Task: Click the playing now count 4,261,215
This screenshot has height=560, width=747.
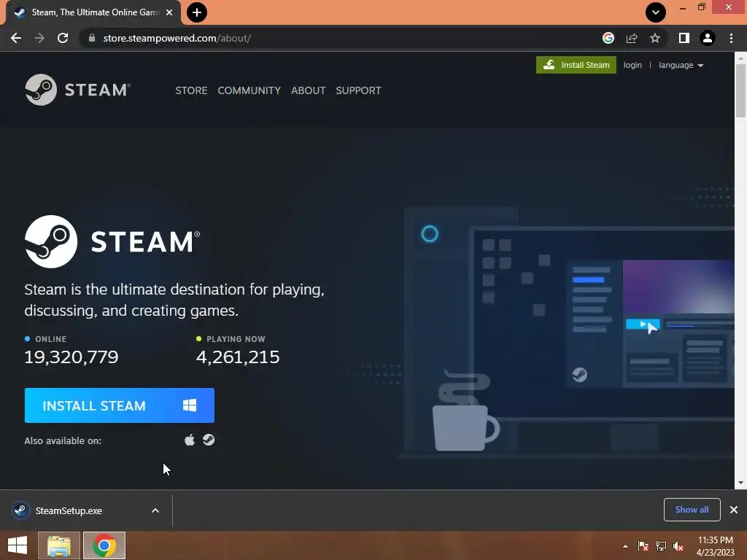Action: click(x=238, y=357)
